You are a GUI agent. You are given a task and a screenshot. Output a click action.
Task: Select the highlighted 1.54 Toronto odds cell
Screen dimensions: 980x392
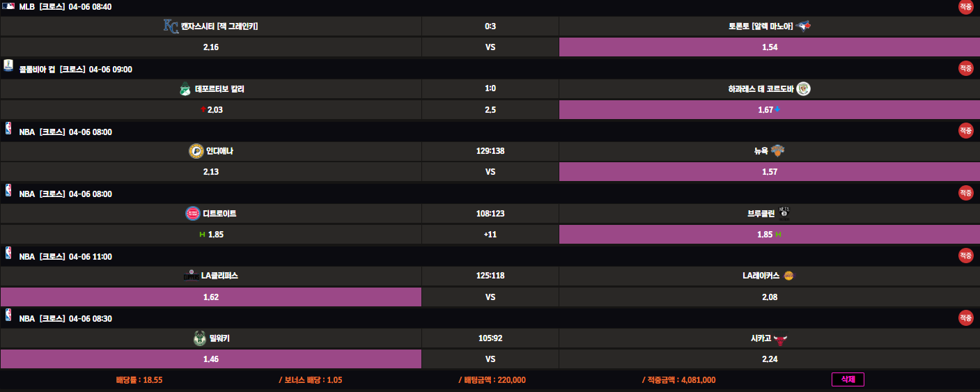click(769, 47)
